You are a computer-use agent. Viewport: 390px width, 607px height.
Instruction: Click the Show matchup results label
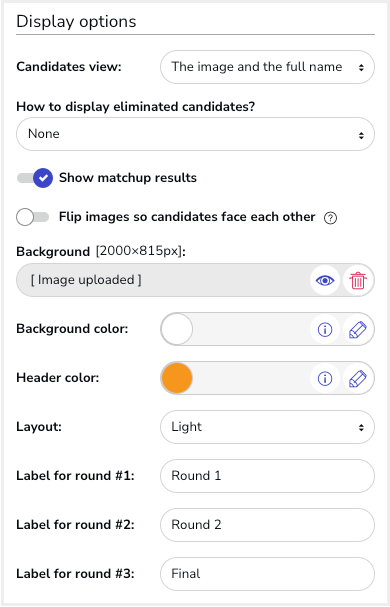(x=128, y=178)
